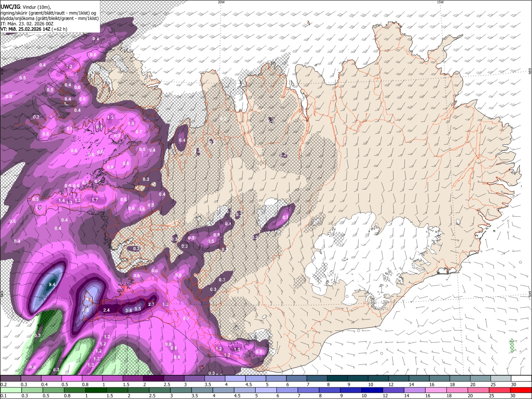Select the bright red swatch after 30
This screenshot has width=532, height=399.
(520, 390)
